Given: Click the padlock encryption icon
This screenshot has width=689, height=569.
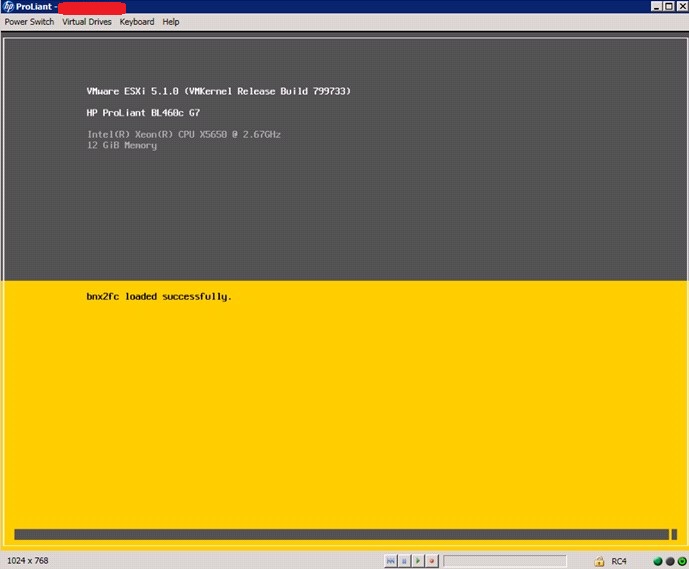Looking at the screenshot, I should 599,561.
